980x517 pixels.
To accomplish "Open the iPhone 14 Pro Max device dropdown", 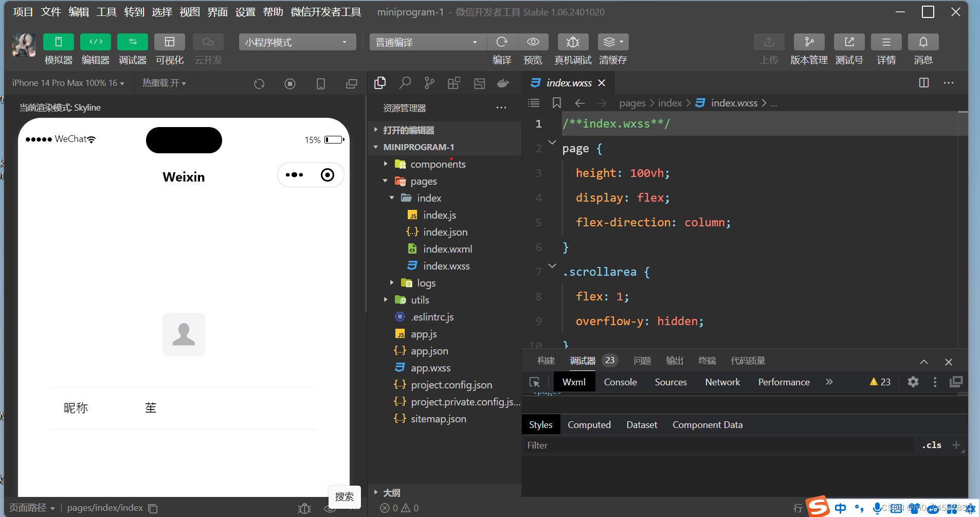I will (68, 83).
